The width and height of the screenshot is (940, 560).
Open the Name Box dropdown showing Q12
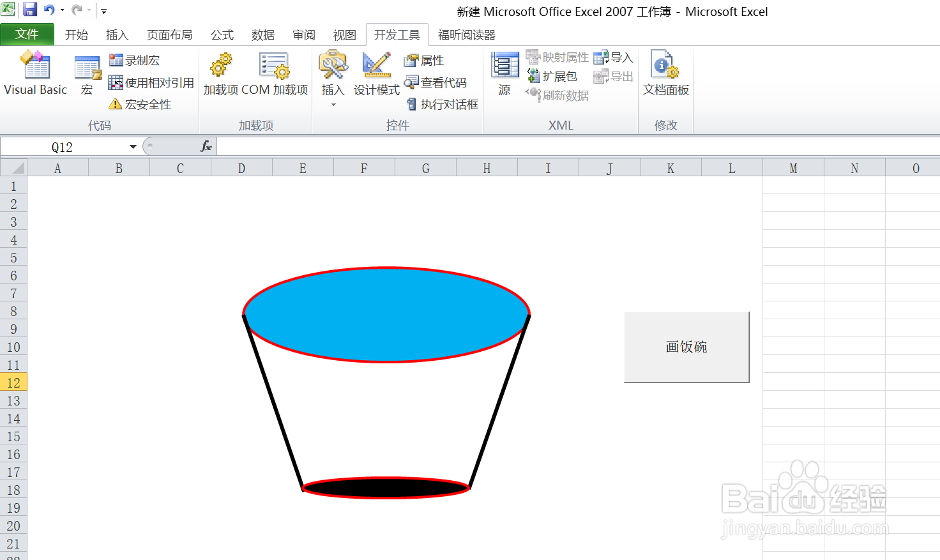click(x=133, y=146)
